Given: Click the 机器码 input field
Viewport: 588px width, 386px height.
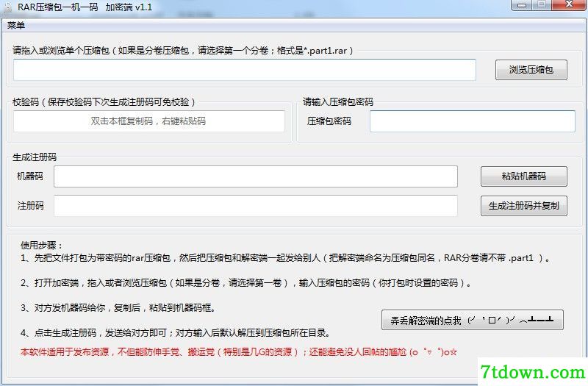Looking at the screenshot, I should click(255, 176).
